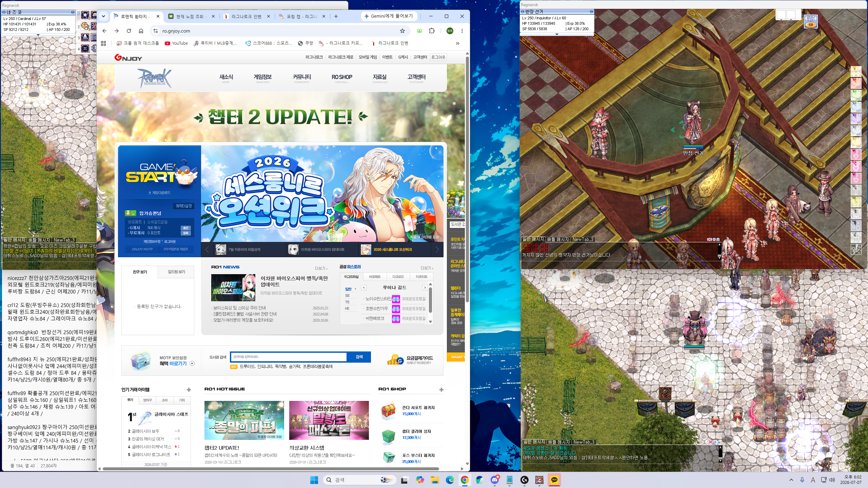Bookmark this page with the star icon

402,31
